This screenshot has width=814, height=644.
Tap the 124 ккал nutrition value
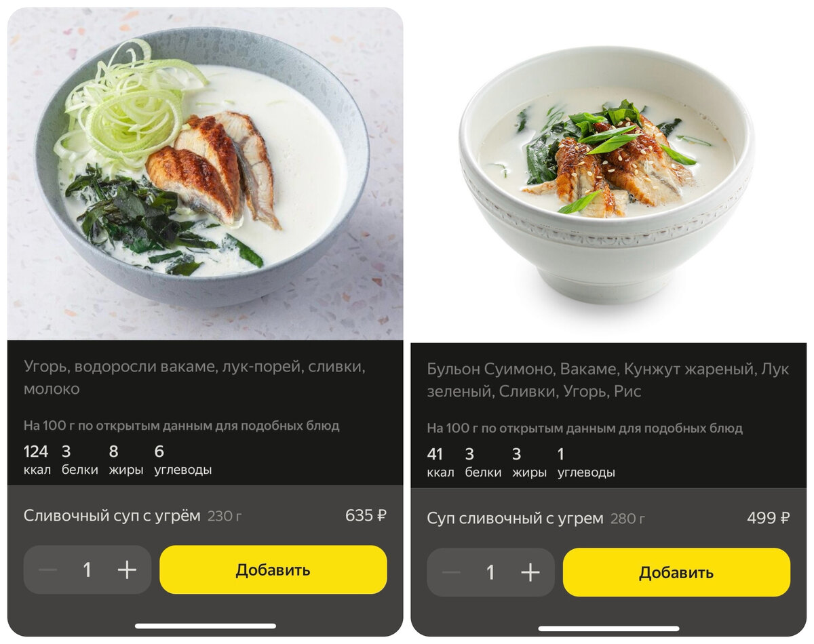(x=37, y=460)
